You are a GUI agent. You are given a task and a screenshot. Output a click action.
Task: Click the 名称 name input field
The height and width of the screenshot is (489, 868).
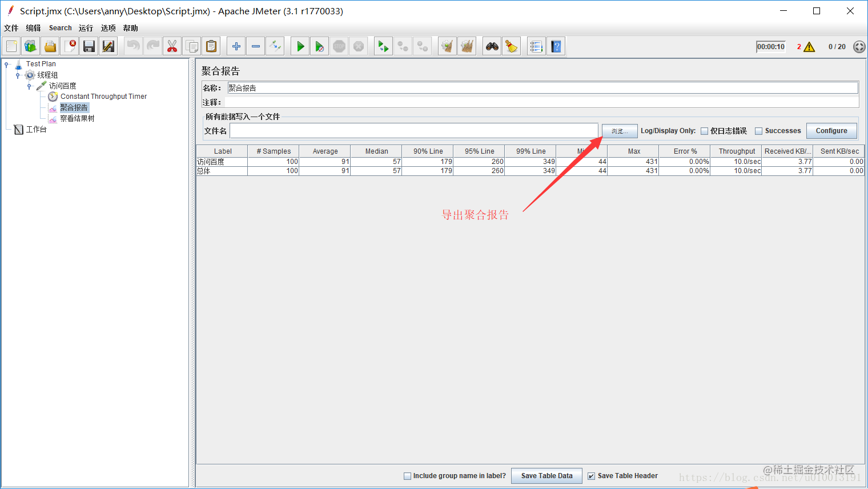pyautogui.click(x=542, y=88)
